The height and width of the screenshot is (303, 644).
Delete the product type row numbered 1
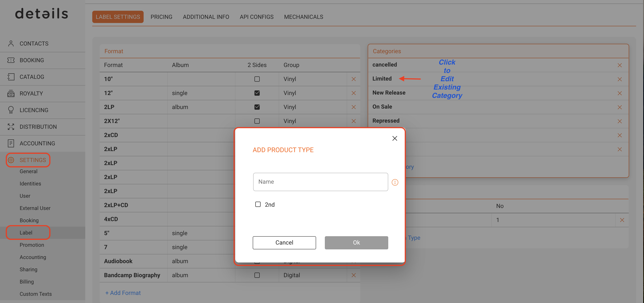622,220
